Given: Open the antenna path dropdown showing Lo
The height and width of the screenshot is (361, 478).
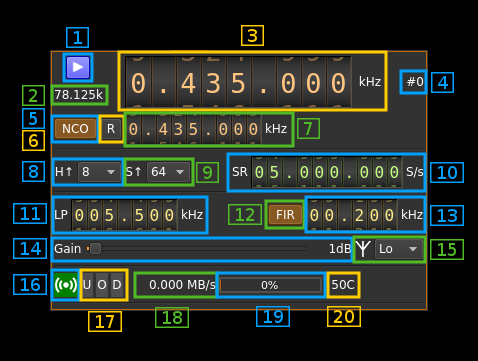Looking at the screenshot, I should coord(399,249).
